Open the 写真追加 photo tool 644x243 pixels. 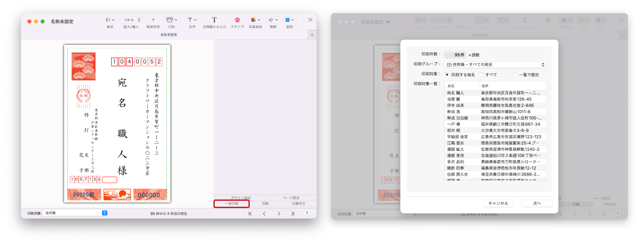255,20
